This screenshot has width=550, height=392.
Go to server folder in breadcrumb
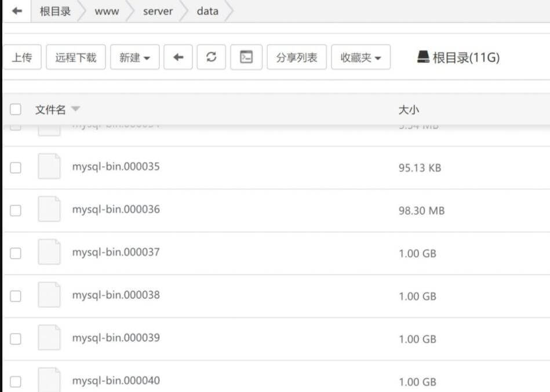158,11
